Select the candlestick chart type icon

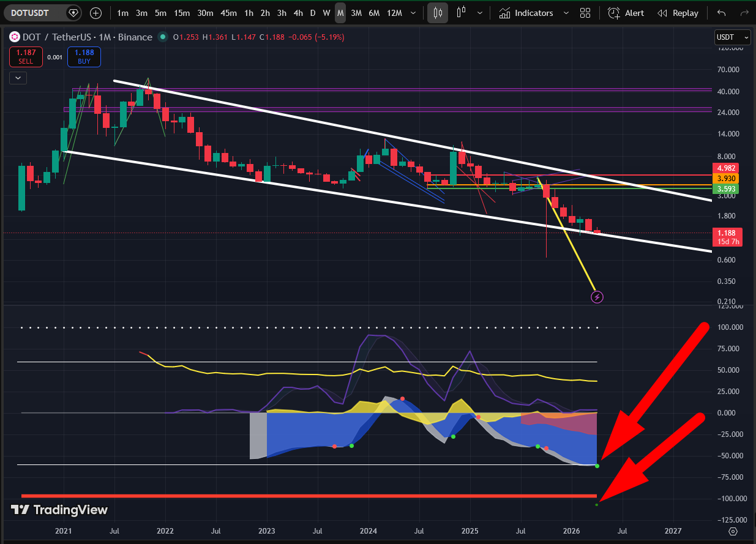[437, 13]
